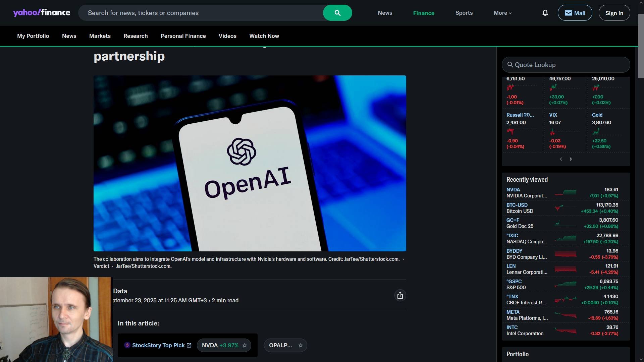Image resolution: width=644 pixels, height=362 pixels.
Task: Toggle OPAI.P watchlist star
Action: tap(301, 346)
